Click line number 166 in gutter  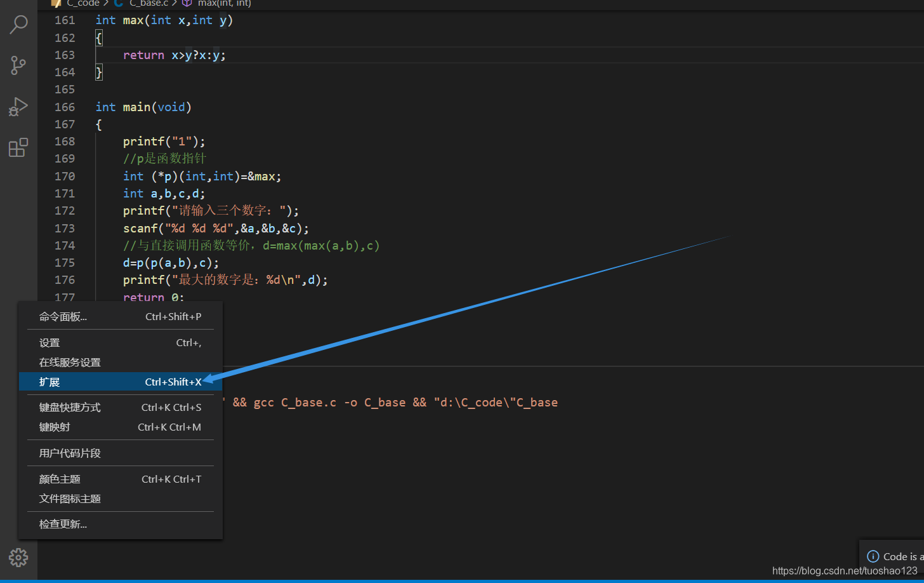pos(65,107)
